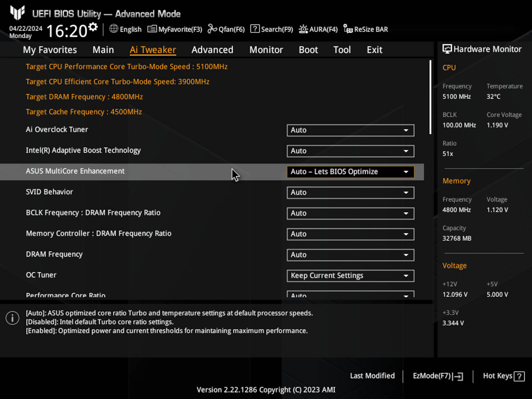
Task: Open the Ai Overclock Tuner dropdown
Action: tap(351, 130)
